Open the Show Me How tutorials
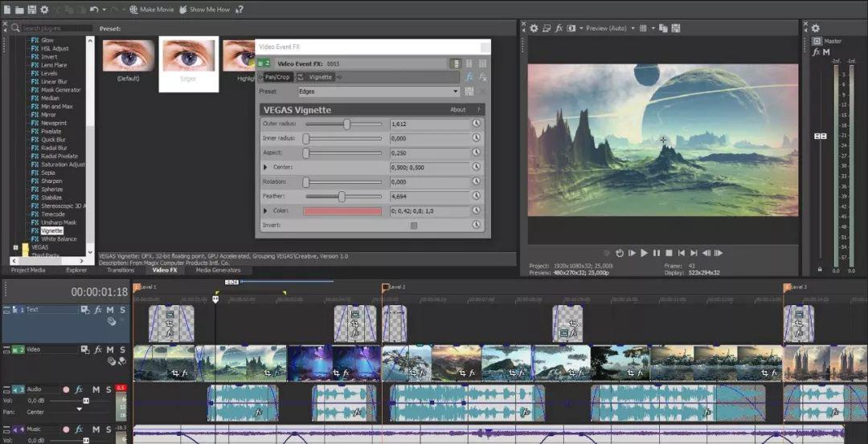This screenshot has width=868, height=444. tap(204, 10)
